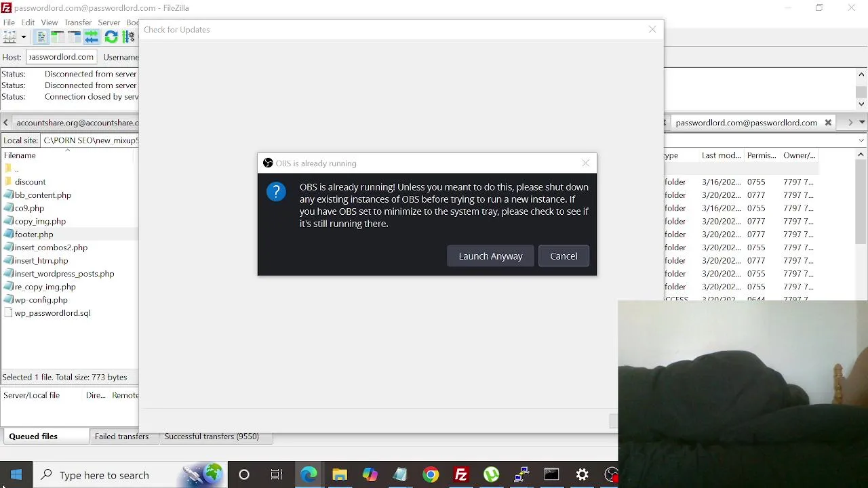Image resolution: width=868 pixels, height=488 pixels.
Task: Close the passwordlord.com connection tab
Action: pyautogui.click(x=828, y=123)
